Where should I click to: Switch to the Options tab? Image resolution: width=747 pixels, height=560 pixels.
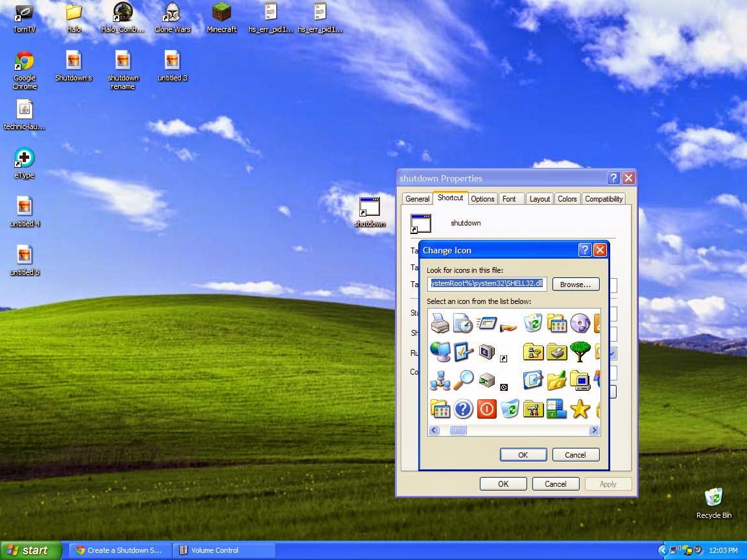tap(482, 199)
